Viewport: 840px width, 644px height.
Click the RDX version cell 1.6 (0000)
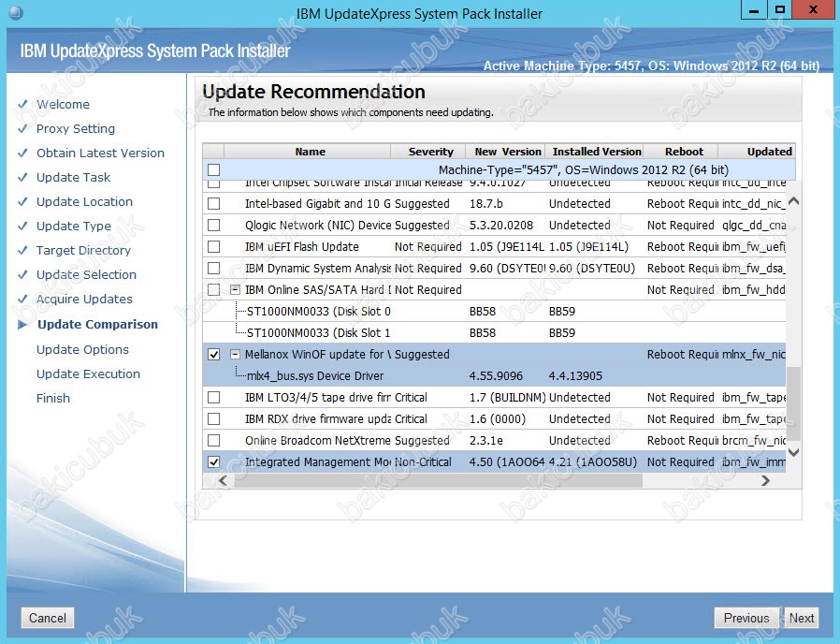coord(497,418)
